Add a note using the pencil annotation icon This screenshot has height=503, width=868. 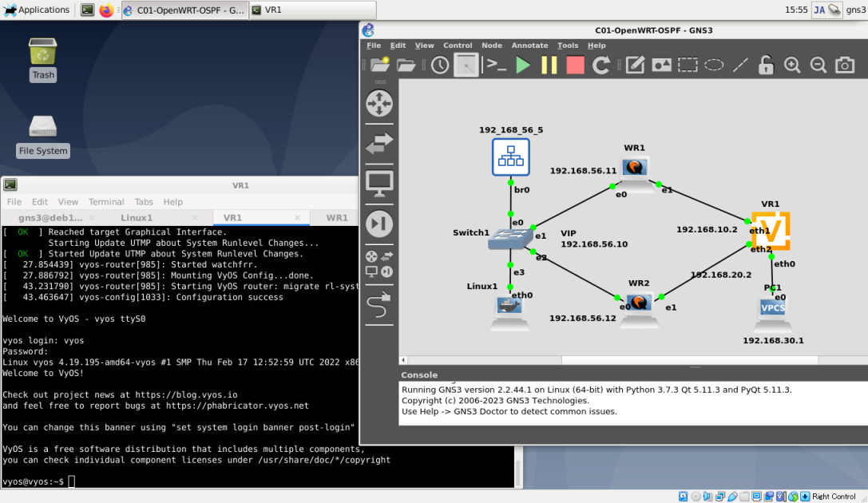click(x=635, y=65)
